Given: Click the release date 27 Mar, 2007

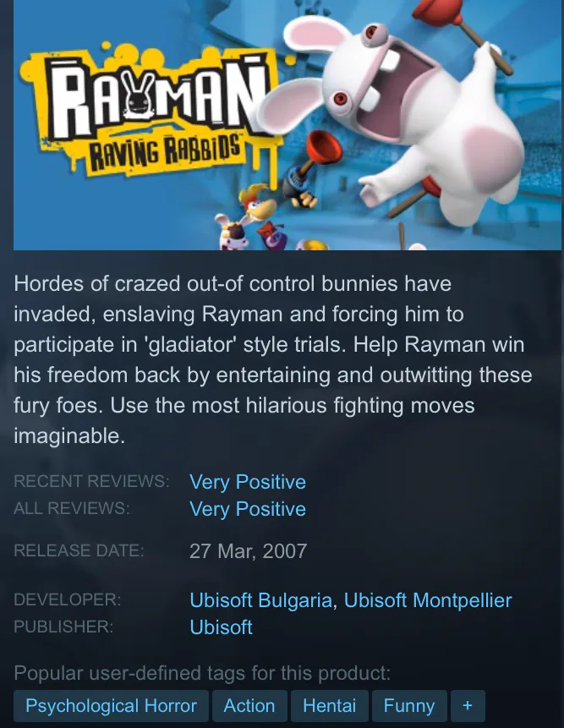Looking at the screenshot, I should (x=248, y=551).
